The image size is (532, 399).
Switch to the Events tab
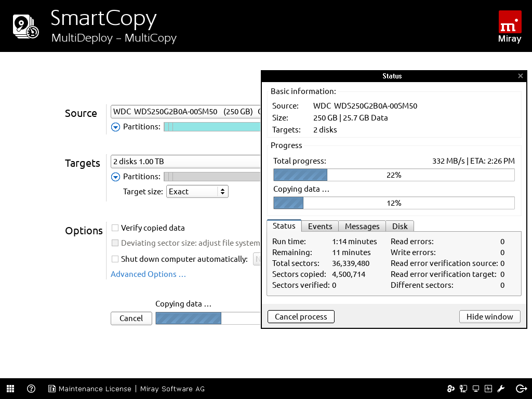click(320, 226)
